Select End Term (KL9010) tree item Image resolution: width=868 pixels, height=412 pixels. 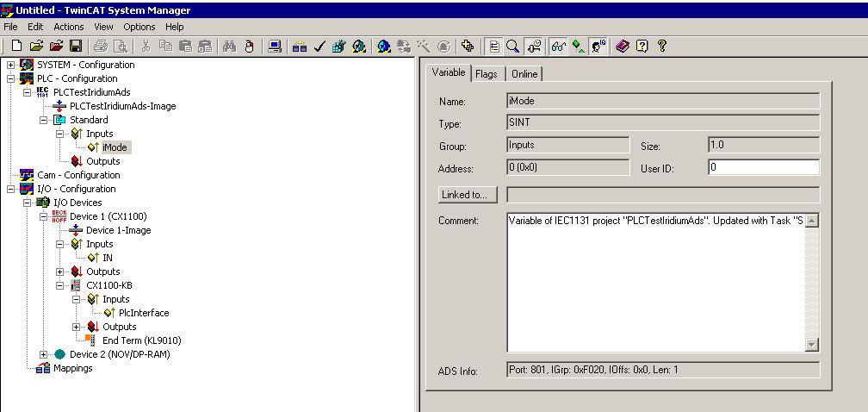tap(142, 340)
